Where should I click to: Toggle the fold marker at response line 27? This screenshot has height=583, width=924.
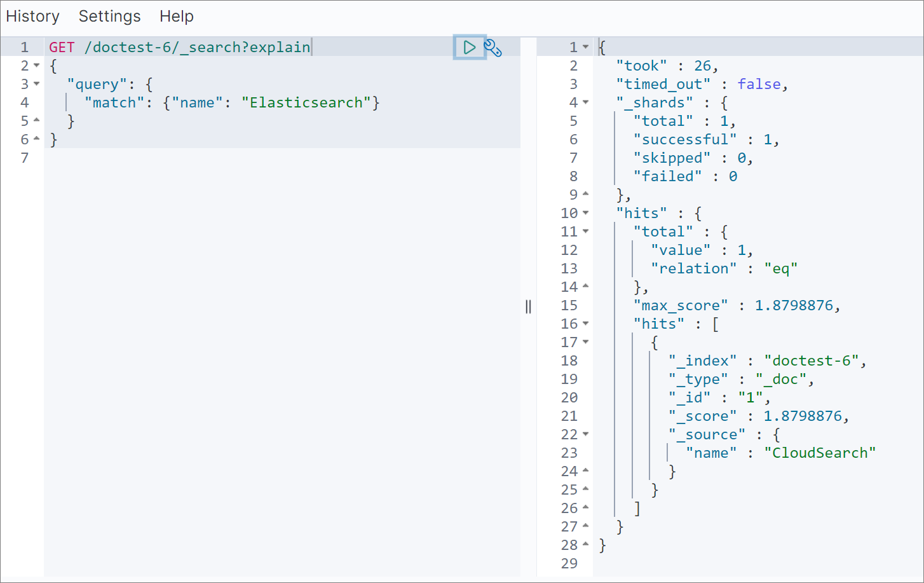tap(586, 526)
